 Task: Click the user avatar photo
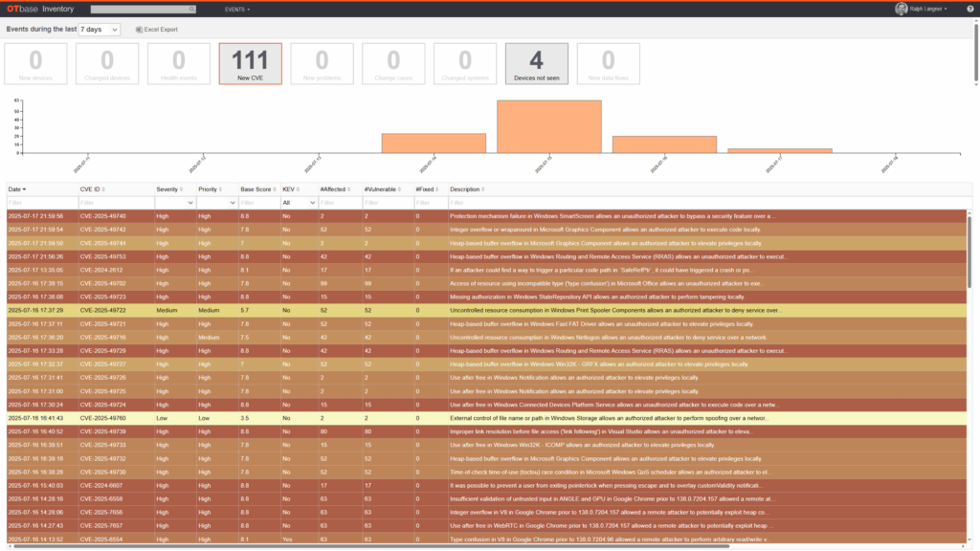pos(901,9)
